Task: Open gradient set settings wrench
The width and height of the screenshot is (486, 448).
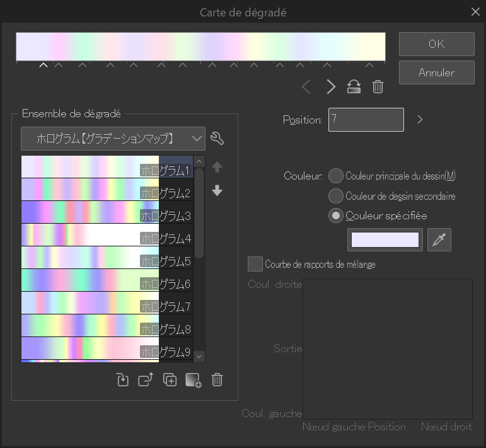Action: click(217, 139)
